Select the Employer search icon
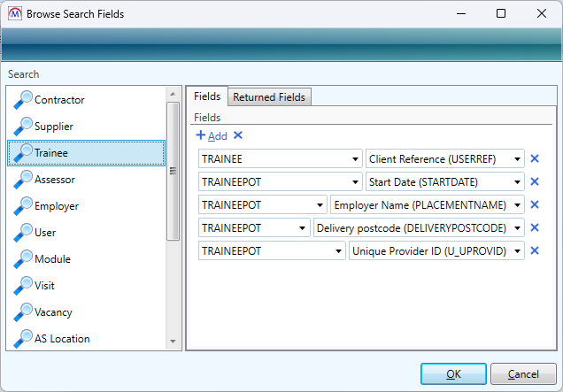The width and height of the screenshot is (563, 392). click(x=21, y=205)
